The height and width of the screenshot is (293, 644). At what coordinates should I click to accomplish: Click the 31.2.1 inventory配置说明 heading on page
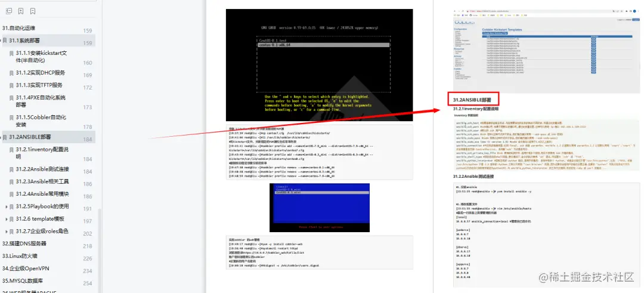tap(476, 109)
